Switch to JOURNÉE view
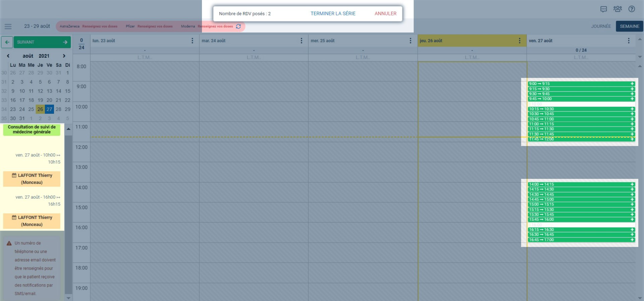The width and height of the screenshot is (644, 301). [x=601, y=26]
